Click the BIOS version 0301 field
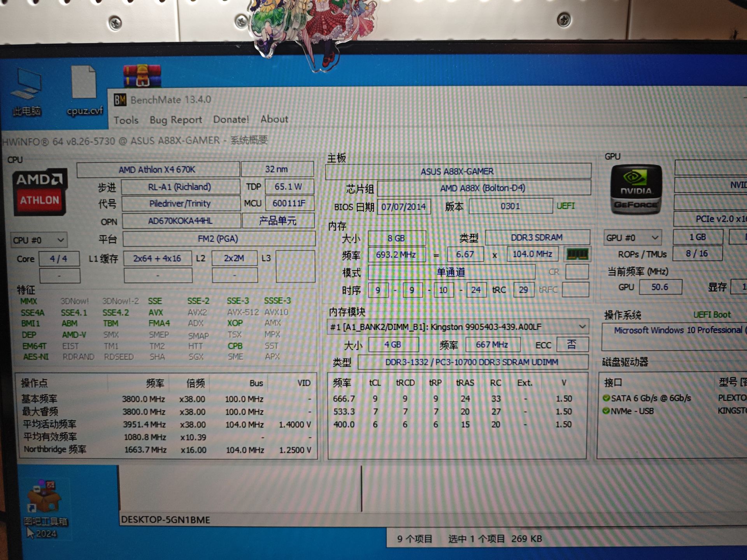The height and width of the screenshot is (560, 747). pyautogui.click(x=510, y=206)
